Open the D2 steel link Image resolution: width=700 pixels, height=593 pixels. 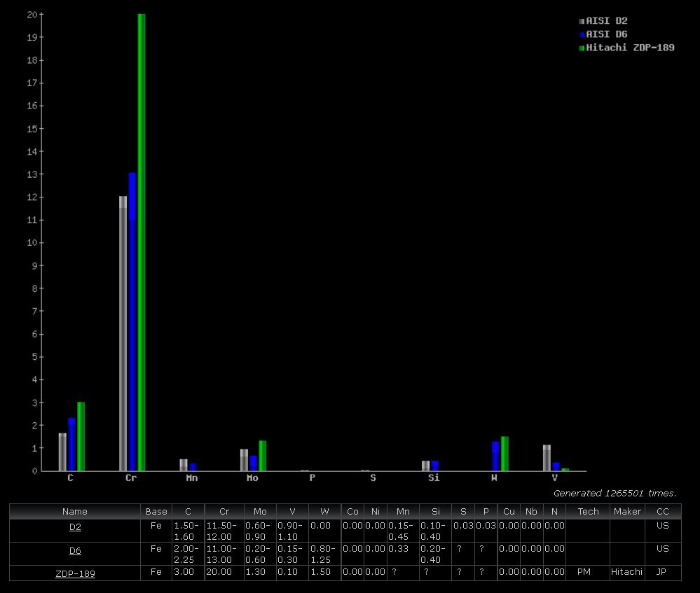point(75,527)
